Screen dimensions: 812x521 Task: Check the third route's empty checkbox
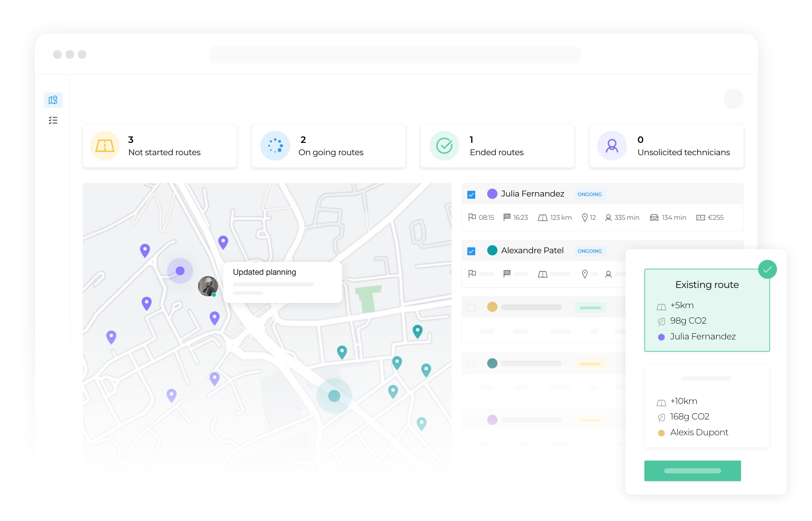471,307
